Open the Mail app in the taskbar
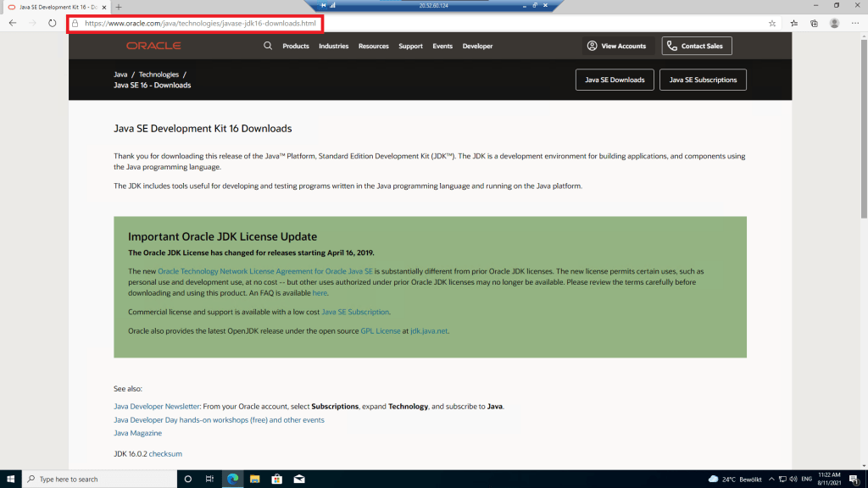Viewport: 868px width, 488px height. click(x=298, y=479)
